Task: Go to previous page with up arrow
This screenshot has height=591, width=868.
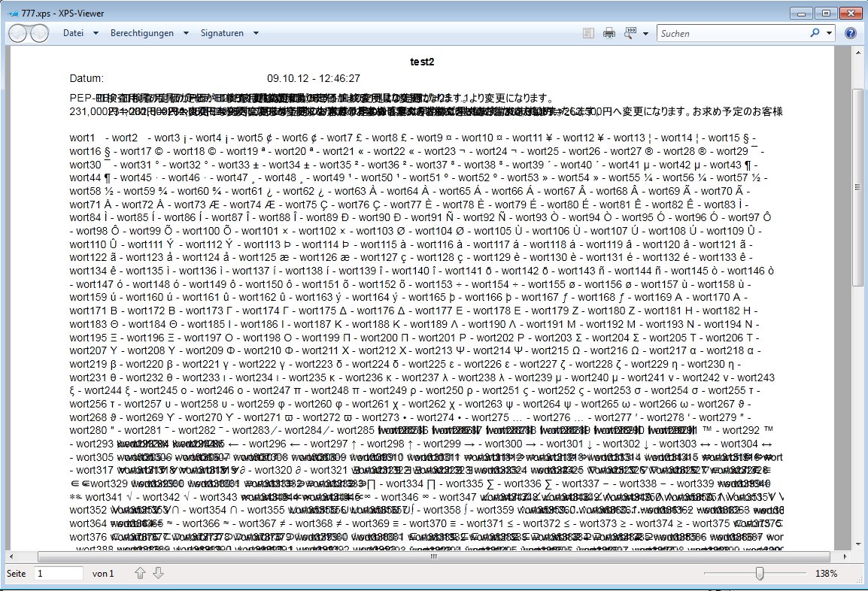Action: tap(140, 574)
